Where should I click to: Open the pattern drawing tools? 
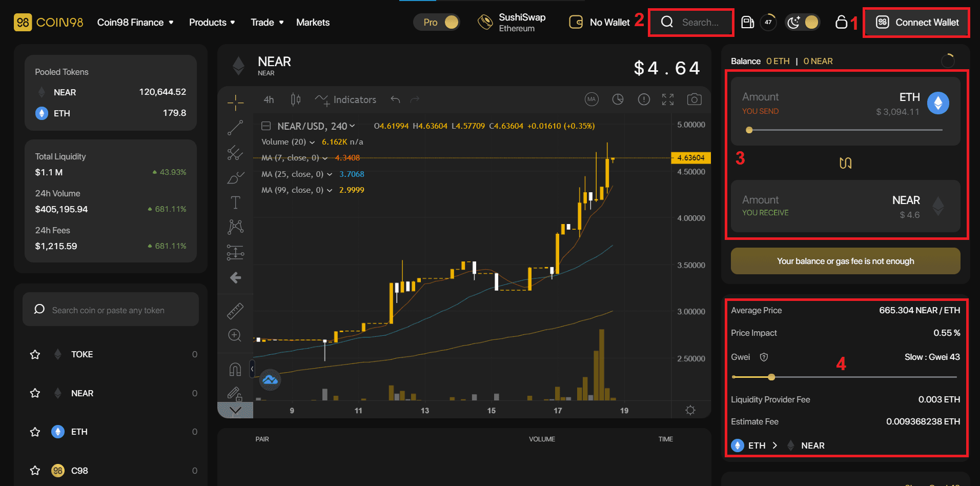[235, 227]
